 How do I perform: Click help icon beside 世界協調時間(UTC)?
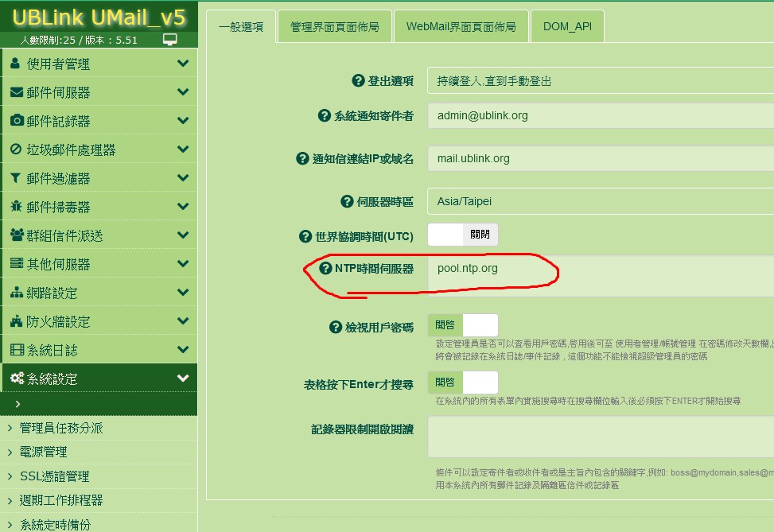coord(305,236)
